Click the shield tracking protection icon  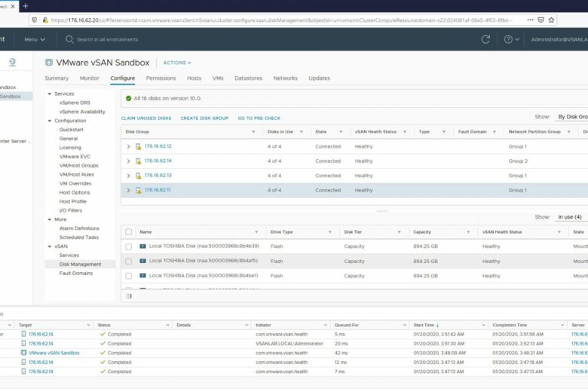pyautogui.click(x=35, y=20)
